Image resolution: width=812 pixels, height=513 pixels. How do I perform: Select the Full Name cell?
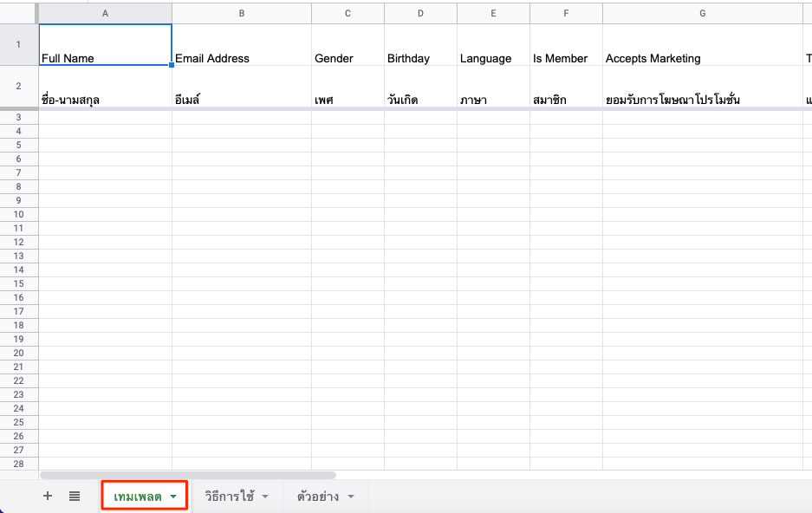[x=105, y=44]
